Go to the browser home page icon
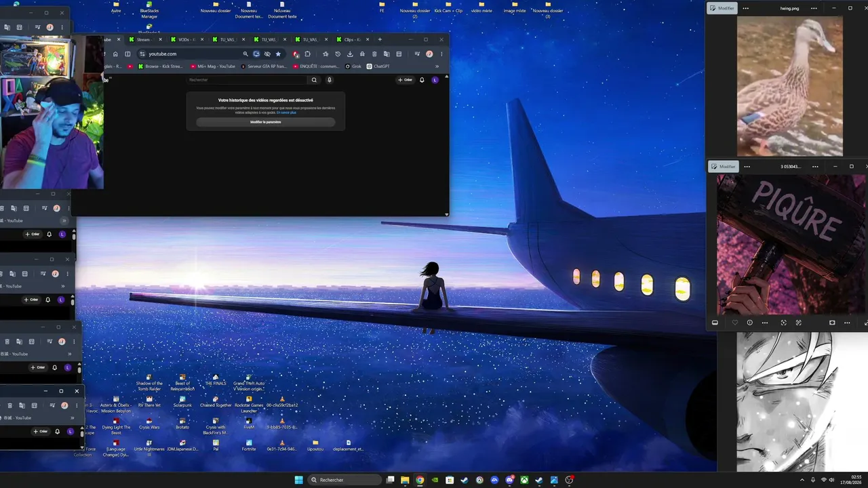Viewport: 868px width, 488px height. [x=115, y=54]
